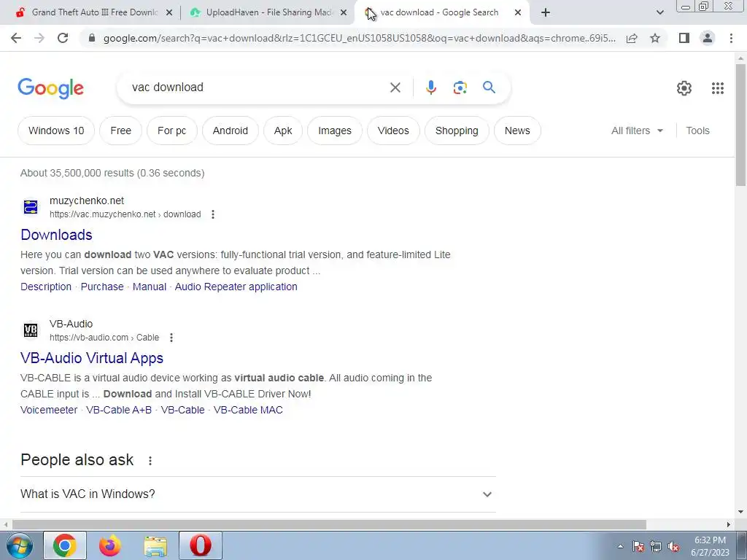
Task: Open Opera from the taskbar
Action: [x=201, y=545]
